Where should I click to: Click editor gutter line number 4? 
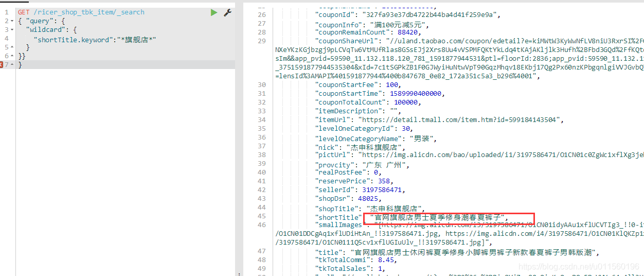click(x=6, y=39)
